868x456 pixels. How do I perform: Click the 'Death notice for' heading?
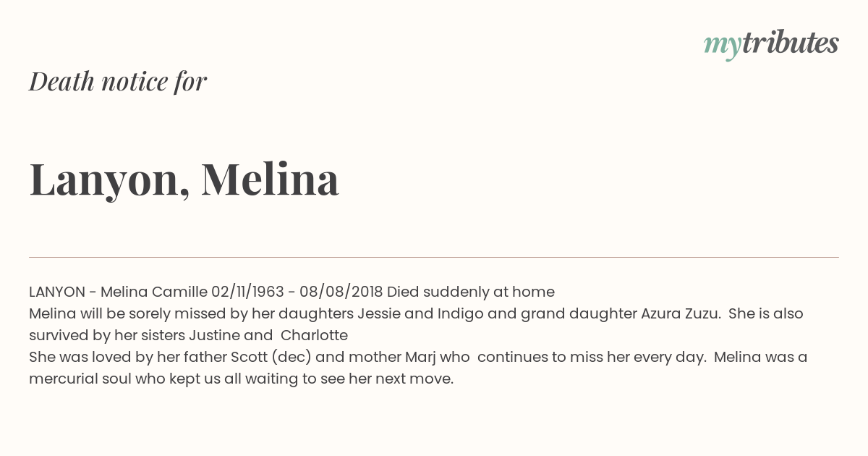pos(118,82)
